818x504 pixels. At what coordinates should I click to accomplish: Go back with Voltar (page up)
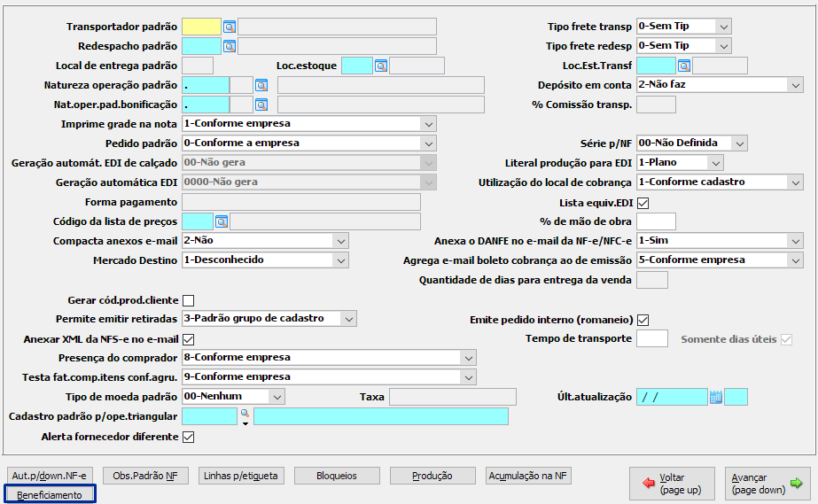click(672, 484)
